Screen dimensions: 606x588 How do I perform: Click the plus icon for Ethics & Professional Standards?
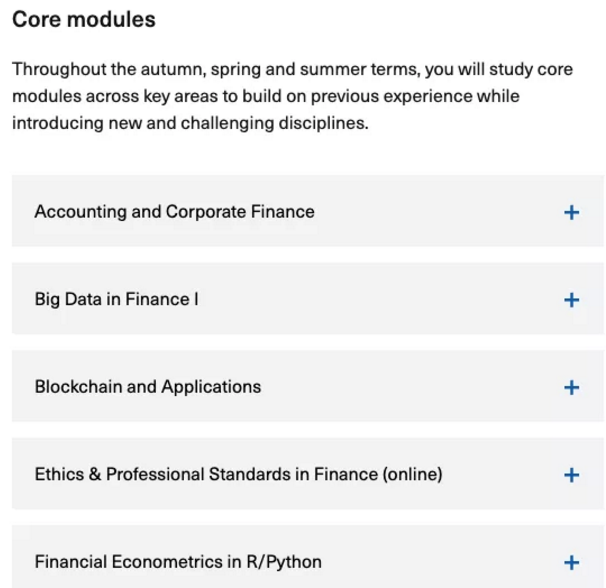click(x=571, y=474)
